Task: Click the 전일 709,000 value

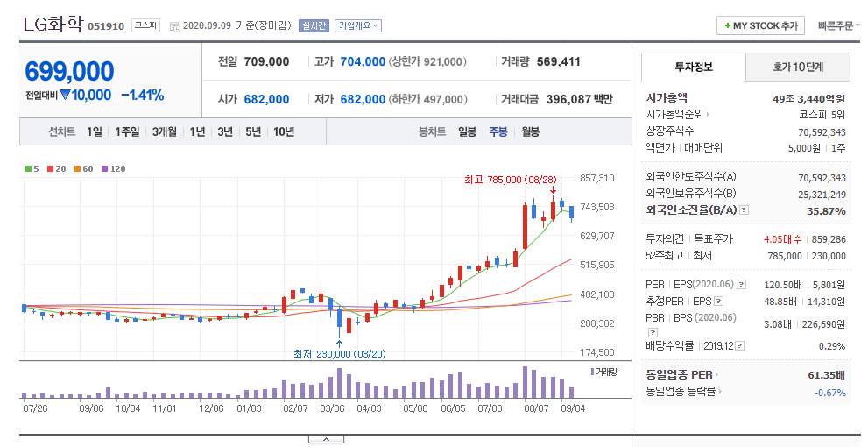Action: (266, 61)
